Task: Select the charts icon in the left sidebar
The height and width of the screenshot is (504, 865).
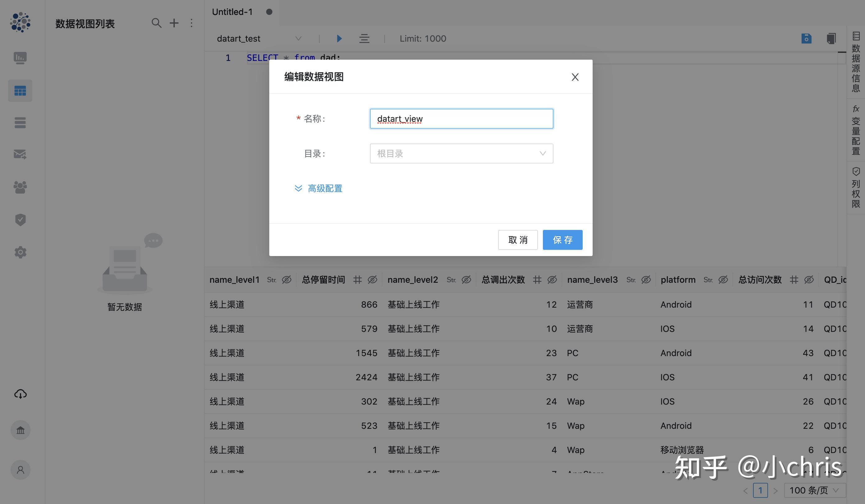Action: pyautogui.click(x=20, y=58)
